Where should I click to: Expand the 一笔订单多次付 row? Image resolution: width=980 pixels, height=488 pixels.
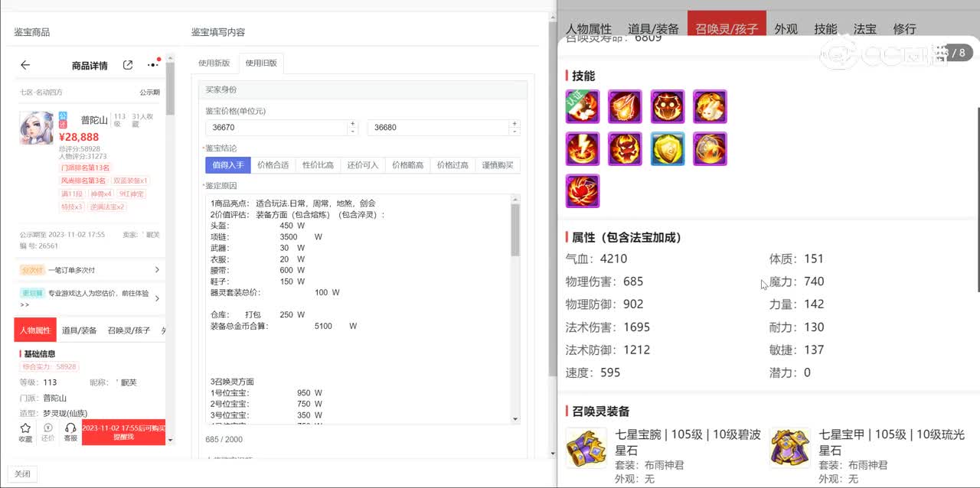click(90, 270)
